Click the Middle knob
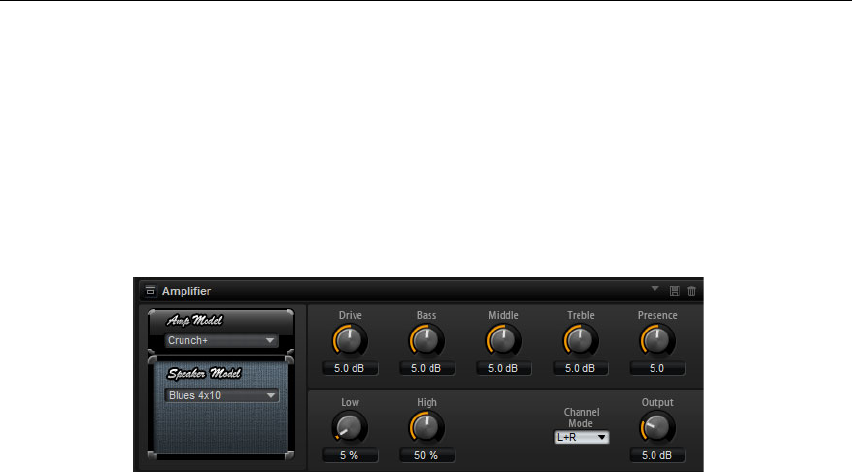Image resolution: width=852 pixels, height=472 pixels. coord(503,341)
